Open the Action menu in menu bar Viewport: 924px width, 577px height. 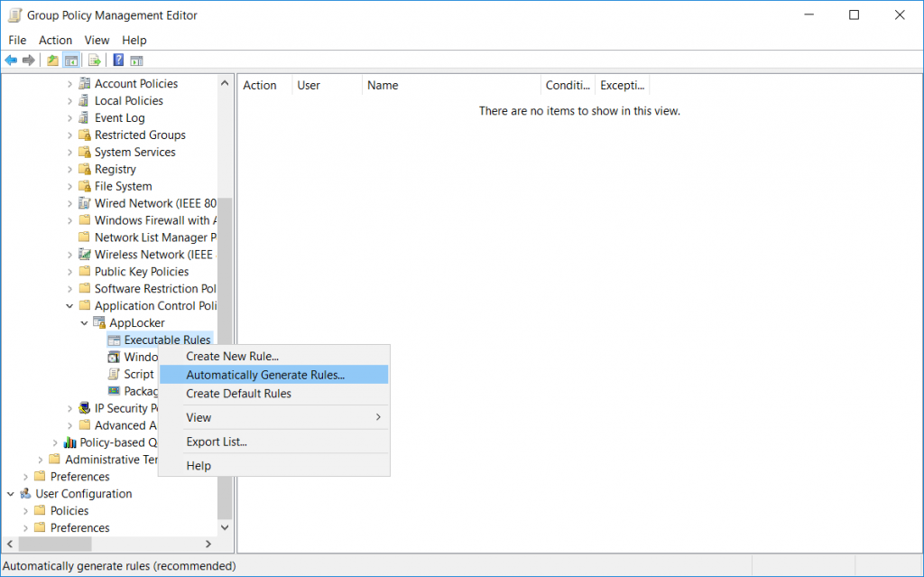point(55,40)
